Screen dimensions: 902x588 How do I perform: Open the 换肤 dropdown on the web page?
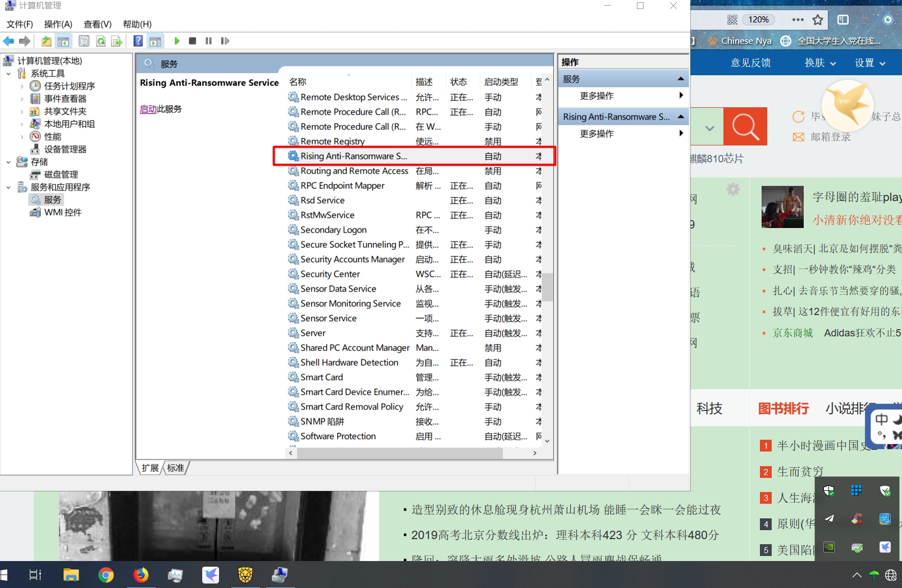[821, 63]
